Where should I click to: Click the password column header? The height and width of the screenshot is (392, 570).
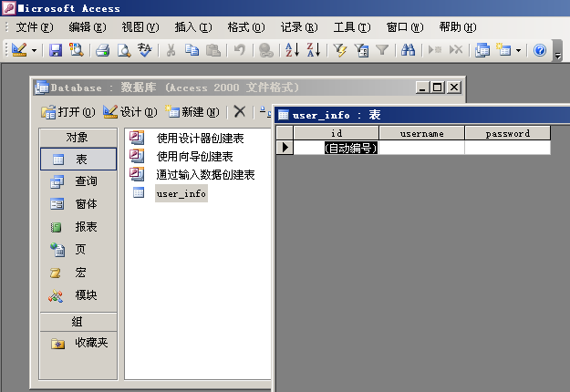[x=507, y=133]
